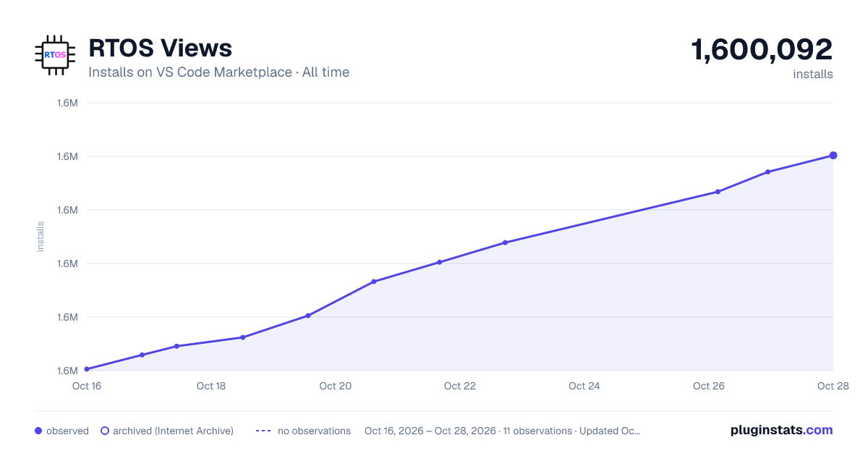Viewport: 868px width, 456px height.
Task: Click the archived (Internet Archive) legend text
Action: click(173, 431)
